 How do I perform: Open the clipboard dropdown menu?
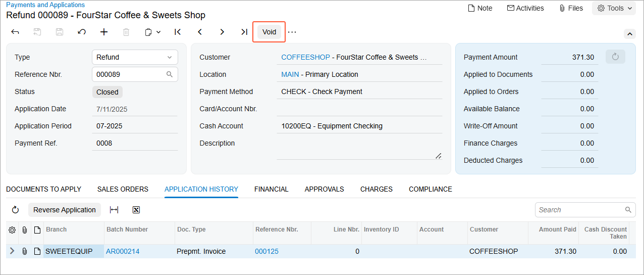(x=152, y=32)
